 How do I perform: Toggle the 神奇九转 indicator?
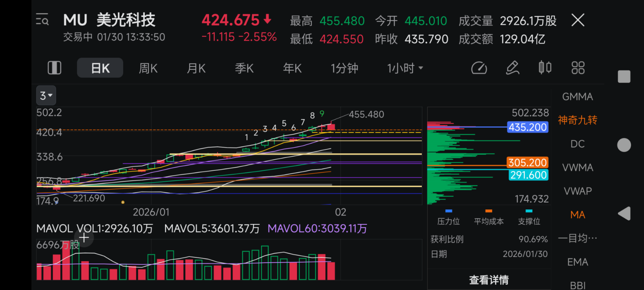click(578, 120)
